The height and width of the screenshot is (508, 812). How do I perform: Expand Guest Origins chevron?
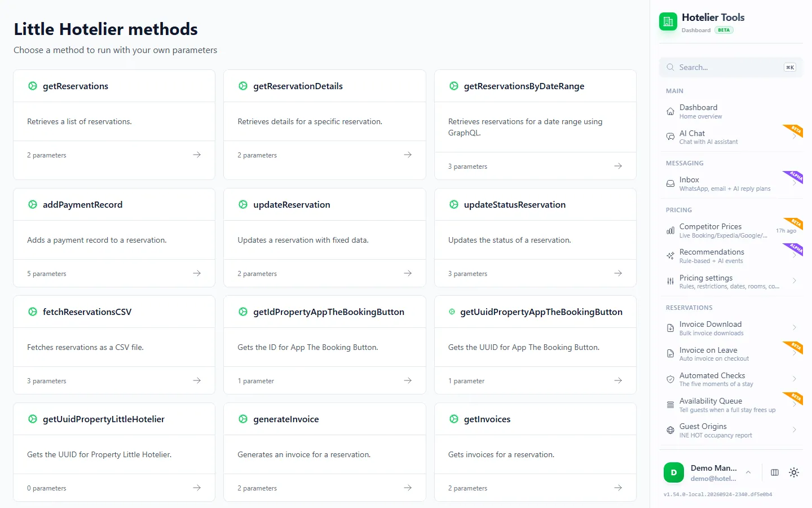795,430
